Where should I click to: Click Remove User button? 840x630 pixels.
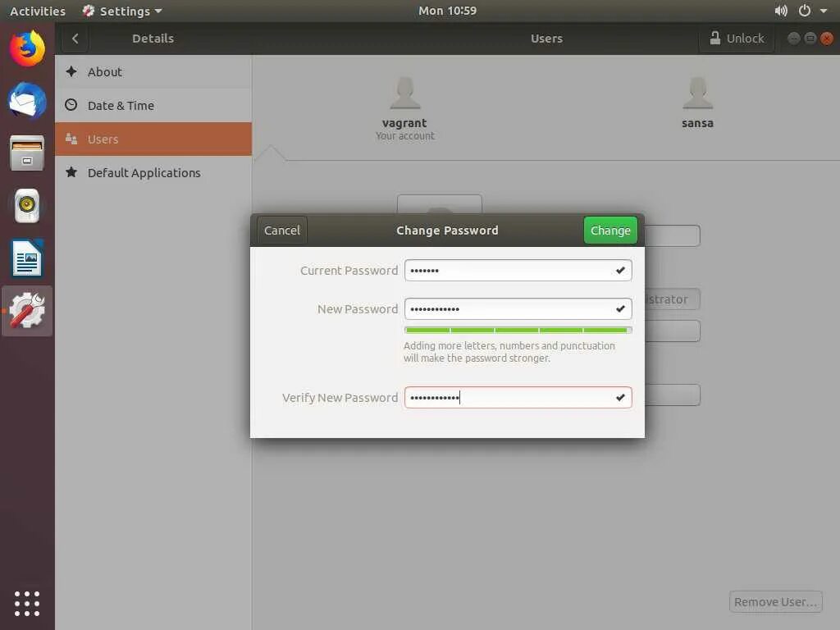[775, 602]
